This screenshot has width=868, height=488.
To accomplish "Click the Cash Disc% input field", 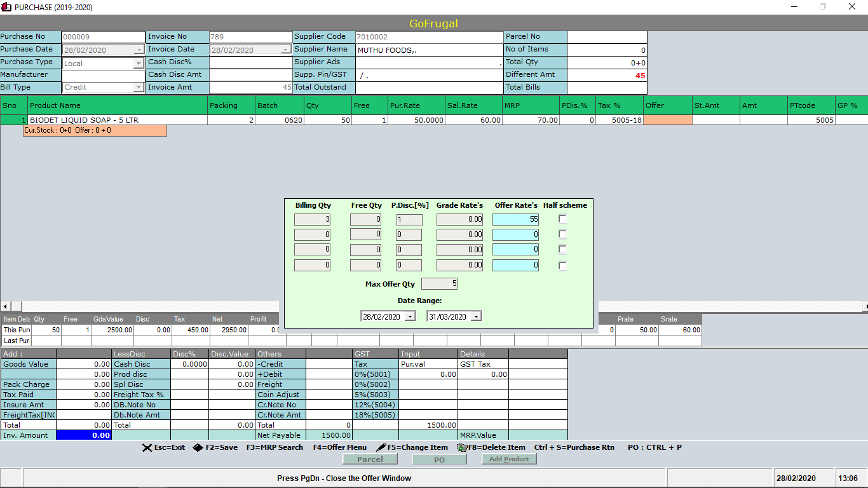I will pyautogui.click(x=250, y=62).
